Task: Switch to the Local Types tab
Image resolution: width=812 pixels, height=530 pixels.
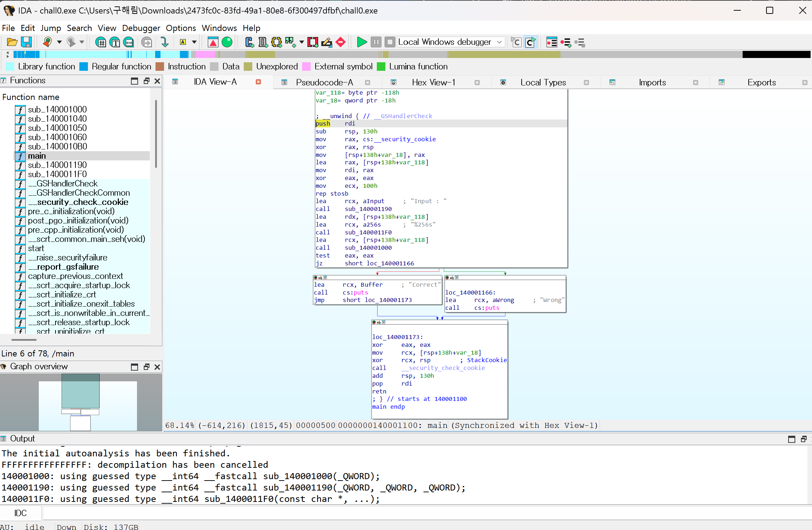Action: (543, 83)
